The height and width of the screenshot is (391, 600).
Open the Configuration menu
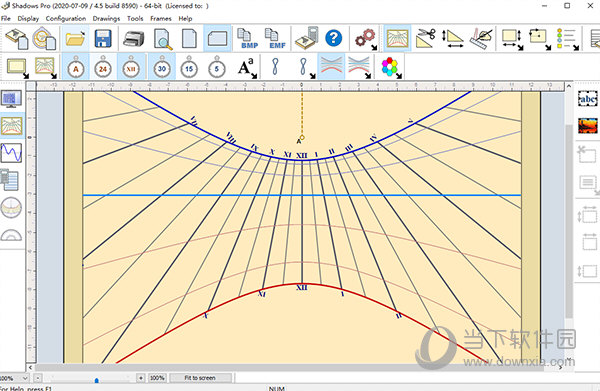tap(66, 18)
